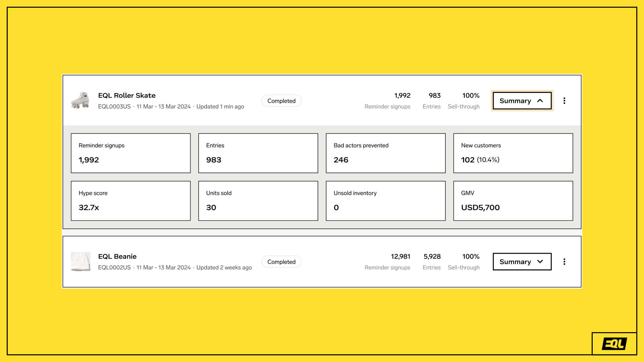Open the EQL Beanie title
644x362 pixels.
click(117, 256)
